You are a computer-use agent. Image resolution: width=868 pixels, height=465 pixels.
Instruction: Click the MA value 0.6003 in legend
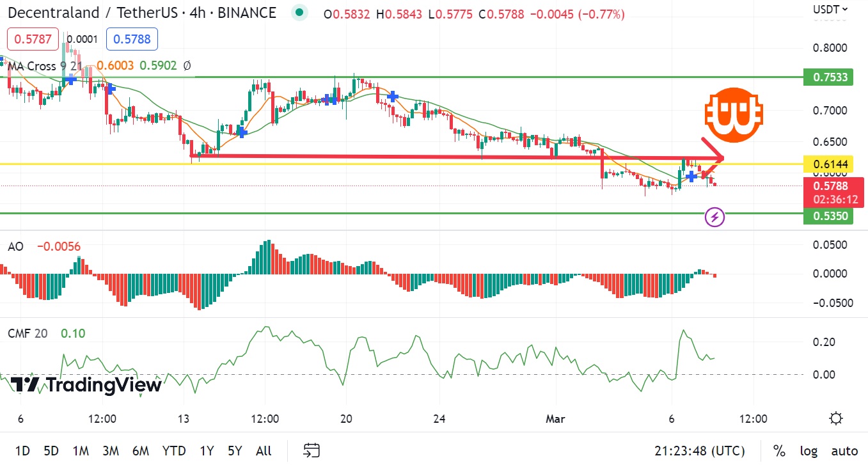116,65
